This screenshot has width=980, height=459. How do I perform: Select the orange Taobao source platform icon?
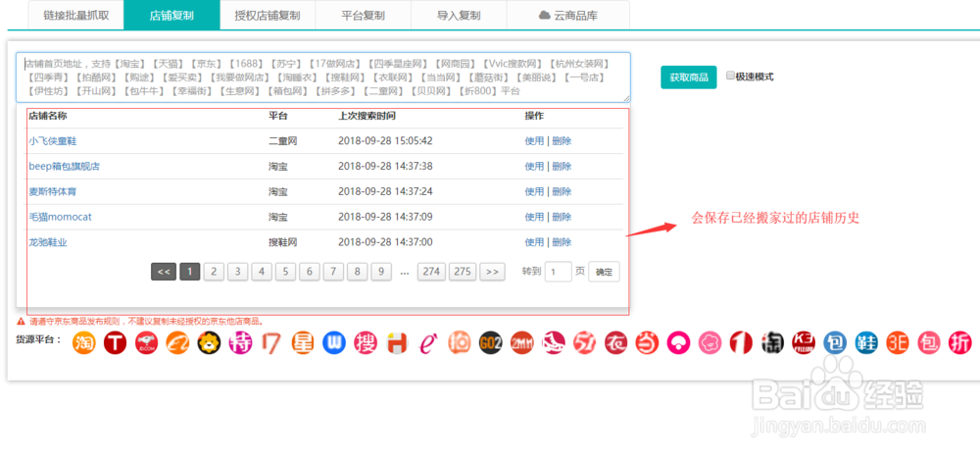pos(84,342)
